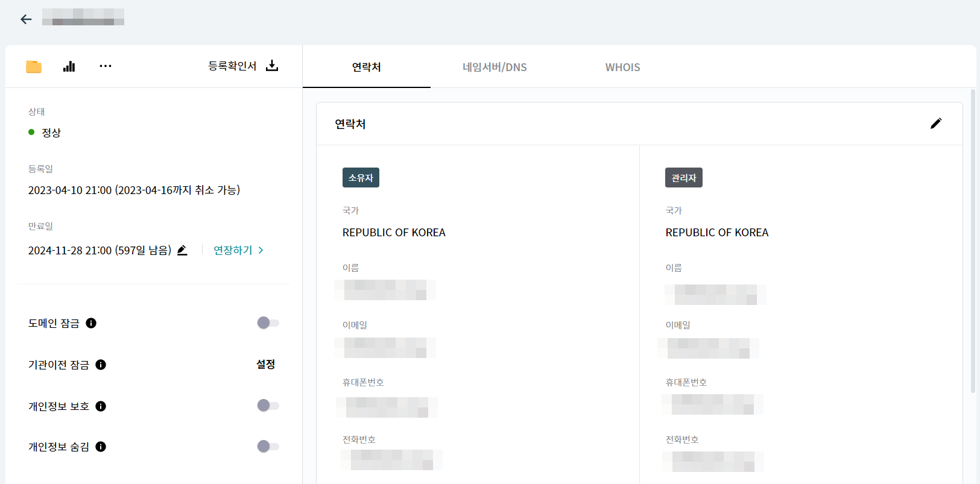This screenshot has width=980, height=484.
Task: Edit the expiration date with pencil icon
Action: tap(182, 250)
